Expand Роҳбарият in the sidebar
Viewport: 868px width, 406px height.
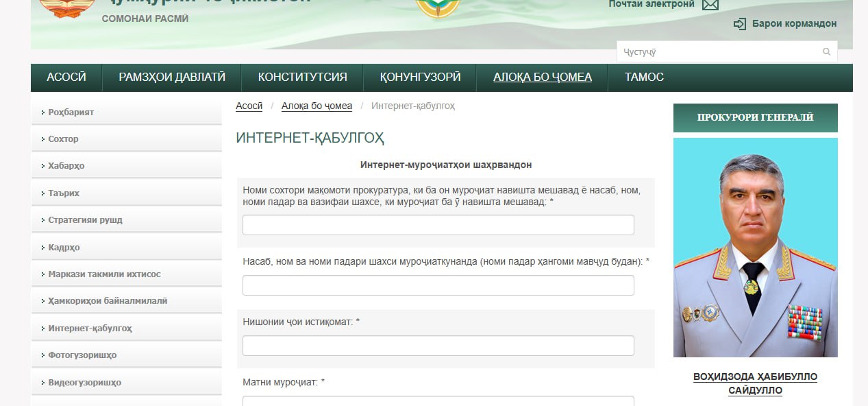[x=71, y=112]
